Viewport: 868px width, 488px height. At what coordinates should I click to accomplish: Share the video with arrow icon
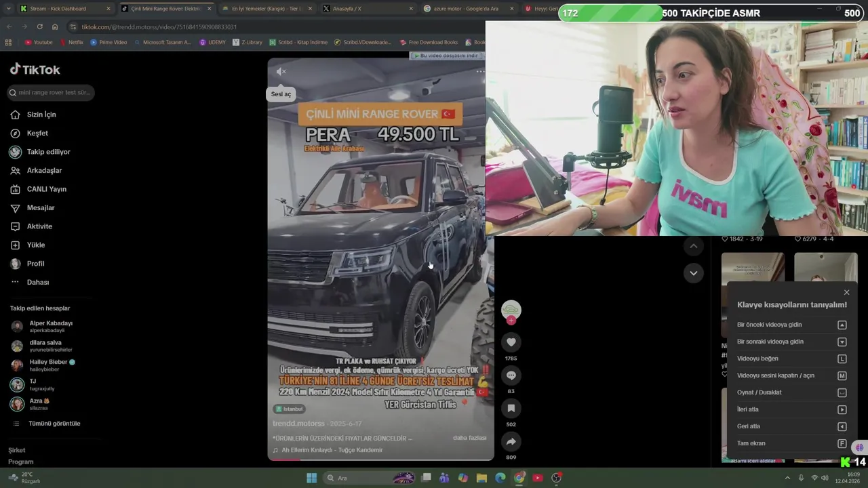click(x=511, y=441)
